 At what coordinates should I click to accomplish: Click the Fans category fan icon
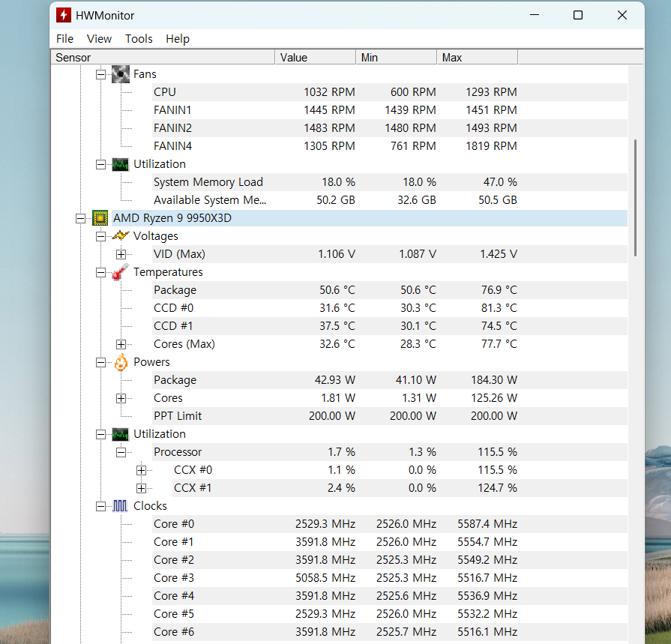tap(120, 74)
